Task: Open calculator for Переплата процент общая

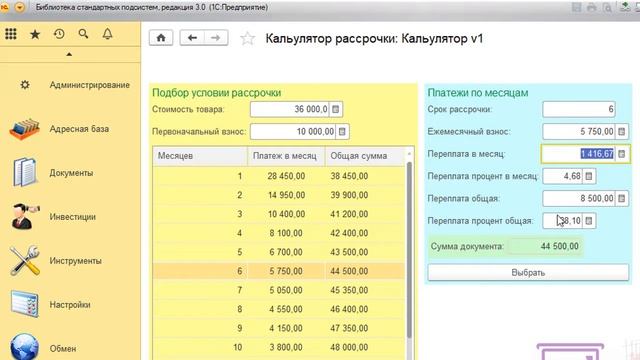Action: click(x=589, y=221)
